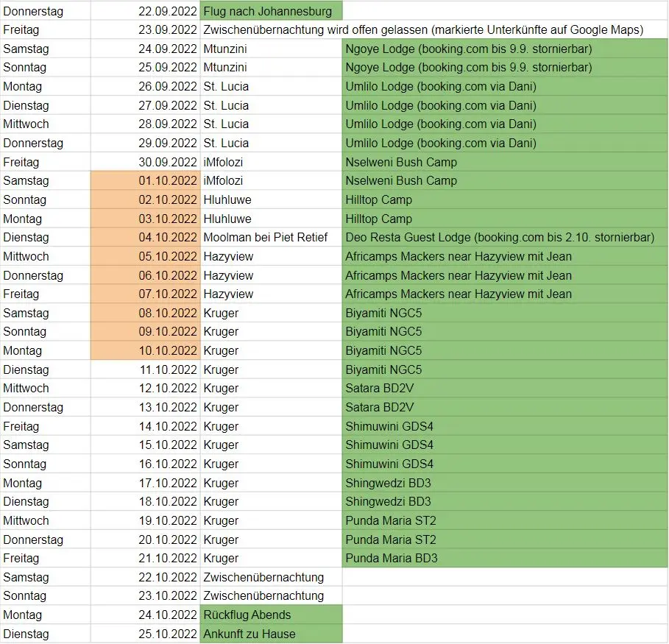
Task: Select Punda Maria ST2 in the 20.10.2022 row
Action: [x=505, y=539]
